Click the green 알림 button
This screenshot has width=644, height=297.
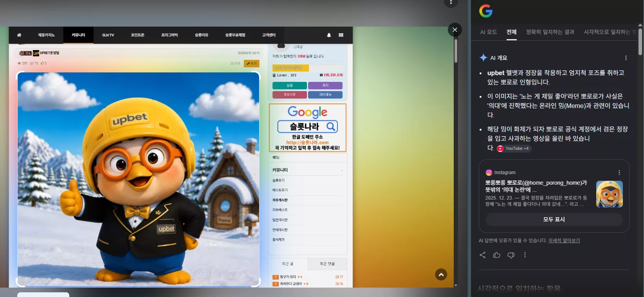[x=290, y=85]
